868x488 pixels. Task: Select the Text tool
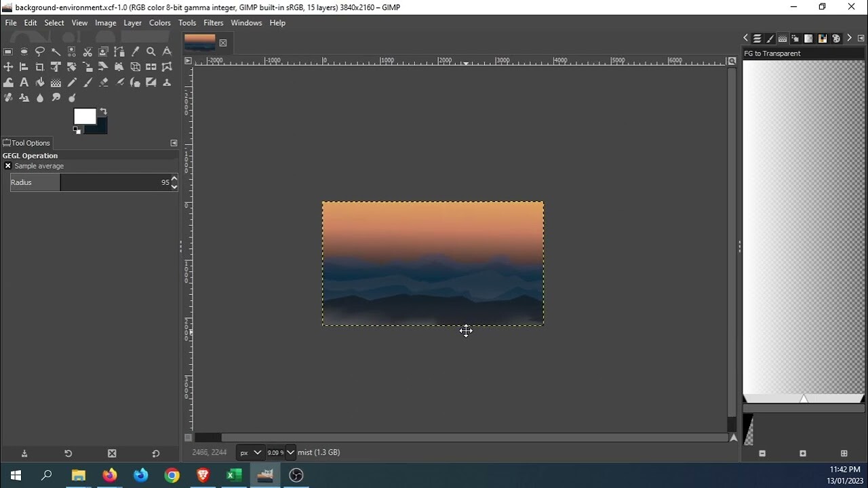point(24,82)
